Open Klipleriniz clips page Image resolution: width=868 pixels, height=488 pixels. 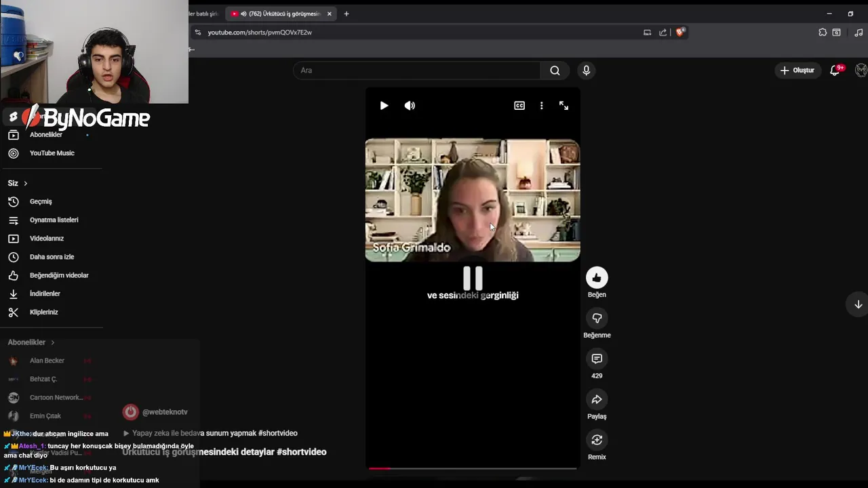(x=43, y=312)
